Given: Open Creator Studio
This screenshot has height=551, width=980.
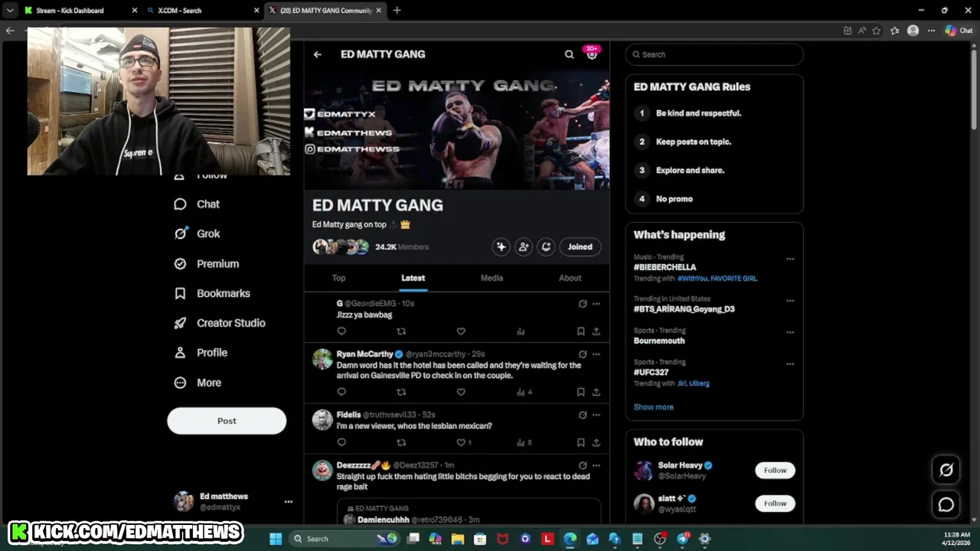Looking at the screenshot, I should pos(219,323).
